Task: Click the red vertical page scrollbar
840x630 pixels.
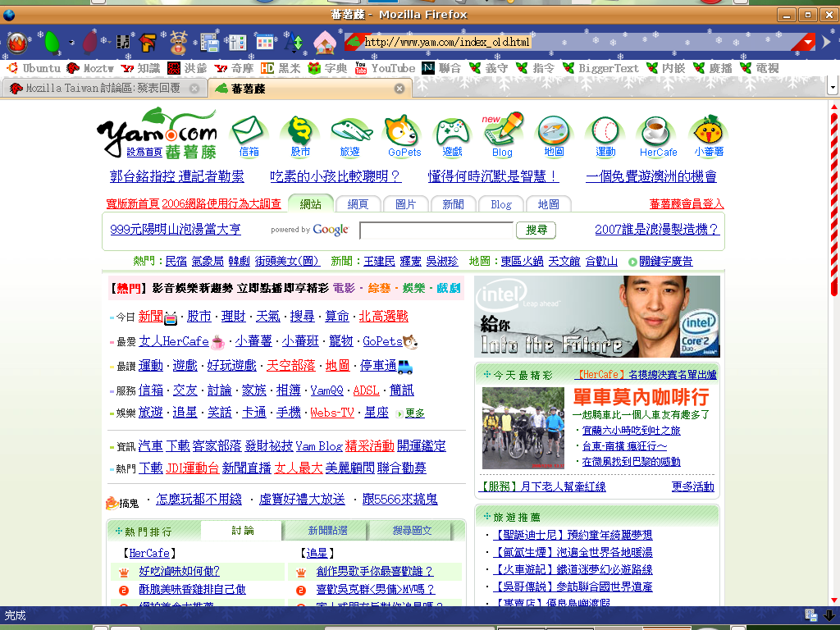Action: point(834,205)
